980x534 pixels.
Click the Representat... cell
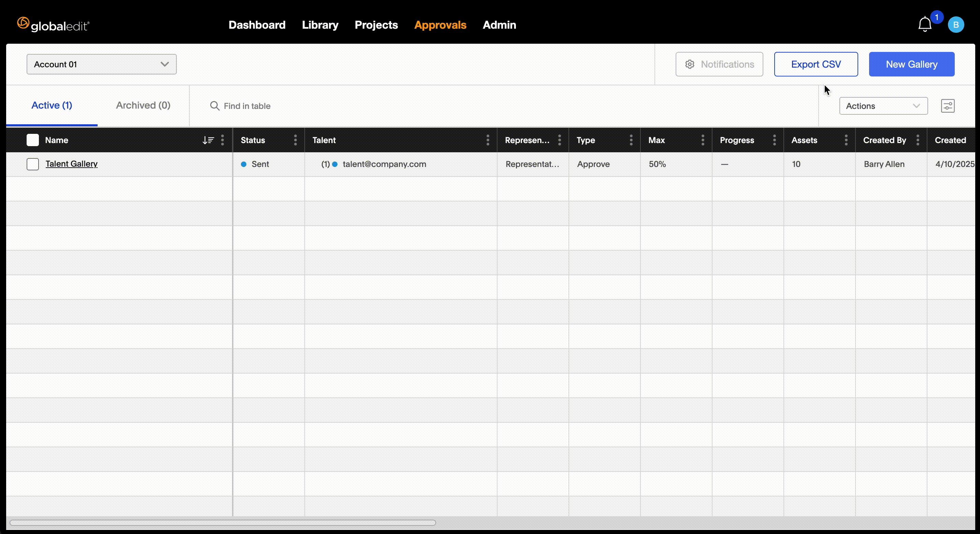coord(532,164)
